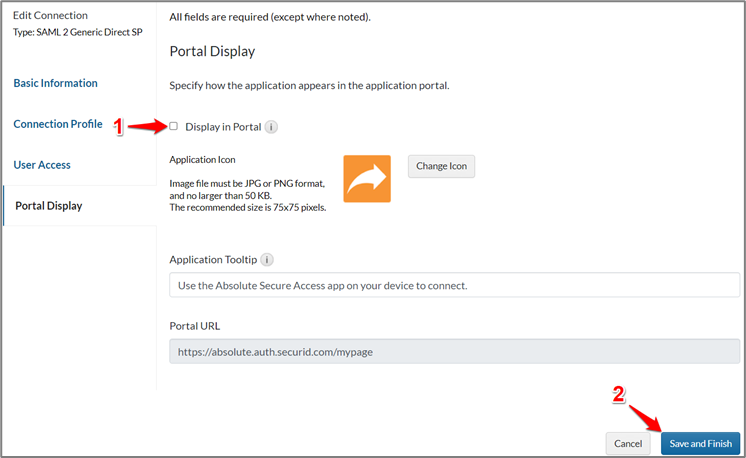Open info icon next to Application Tooltip
The image size is (746, 458).
[x=267, y=259]
